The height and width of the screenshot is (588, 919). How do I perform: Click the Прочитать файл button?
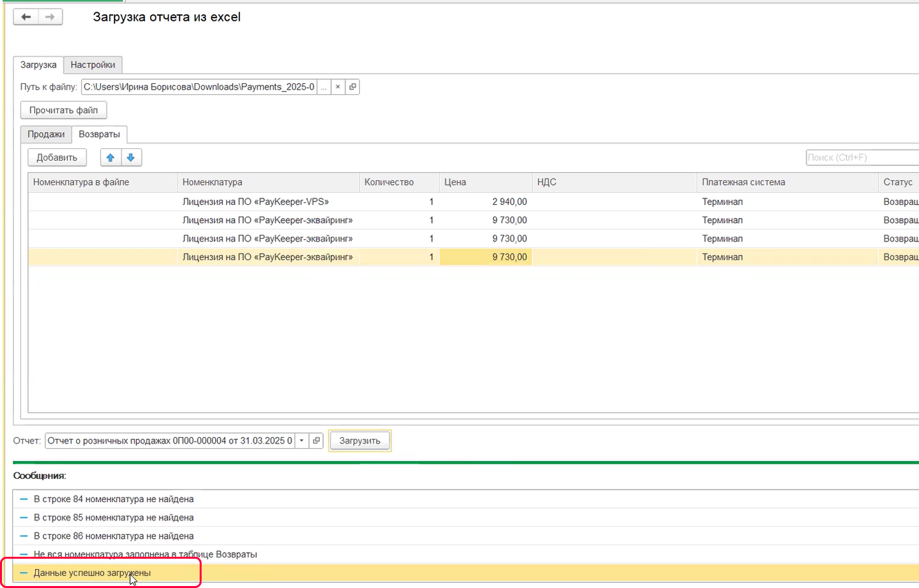[x=64, y=111]
